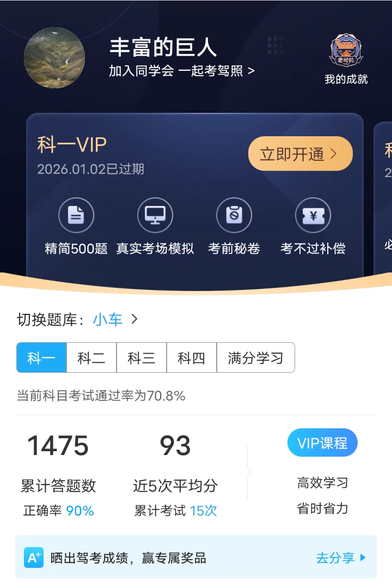The height and width of the screenshot is (582, 392).
Task: Tap the blue VIP课程 button
Action: (322, 443)
